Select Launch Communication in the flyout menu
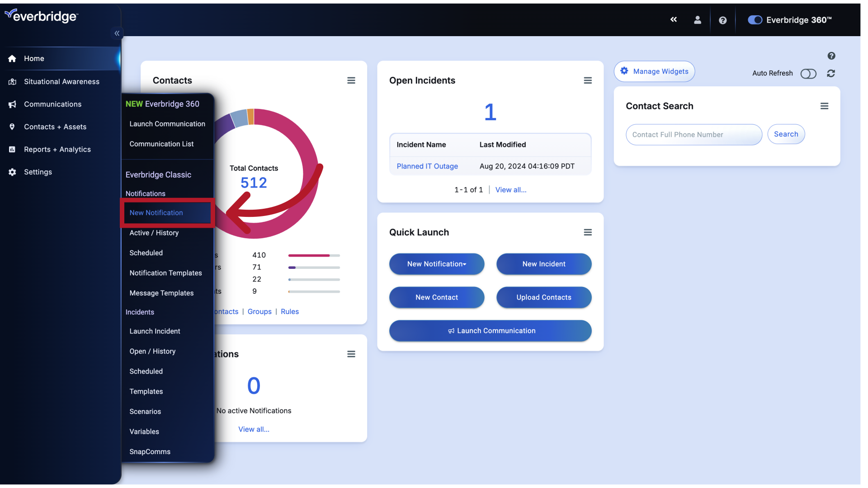The width and height of the screenshot is (868, 488). [167, 124]
